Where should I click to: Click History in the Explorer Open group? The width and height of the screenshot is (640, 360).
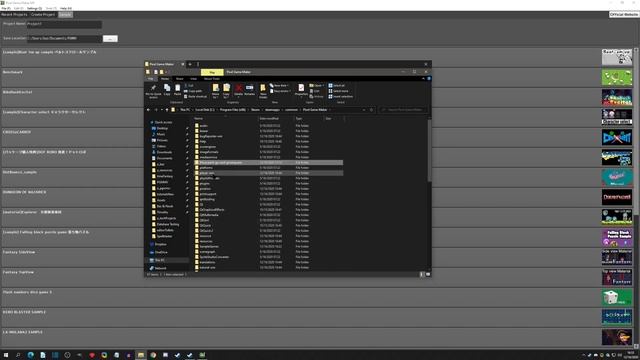(x=316, y=96)
